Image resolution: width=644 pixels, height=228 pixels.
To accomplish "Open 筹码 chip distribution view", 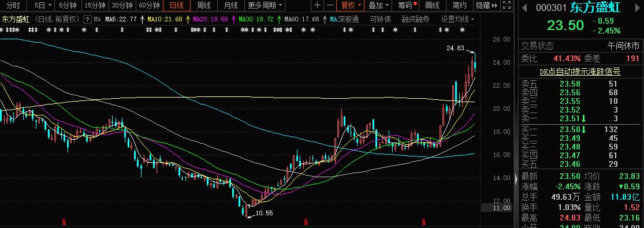I will coord(407,5).
